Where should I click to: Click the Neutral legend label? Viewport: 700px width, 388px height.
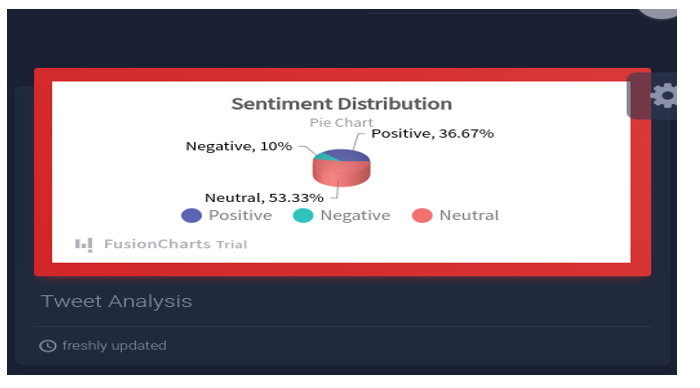pos(469,215)
